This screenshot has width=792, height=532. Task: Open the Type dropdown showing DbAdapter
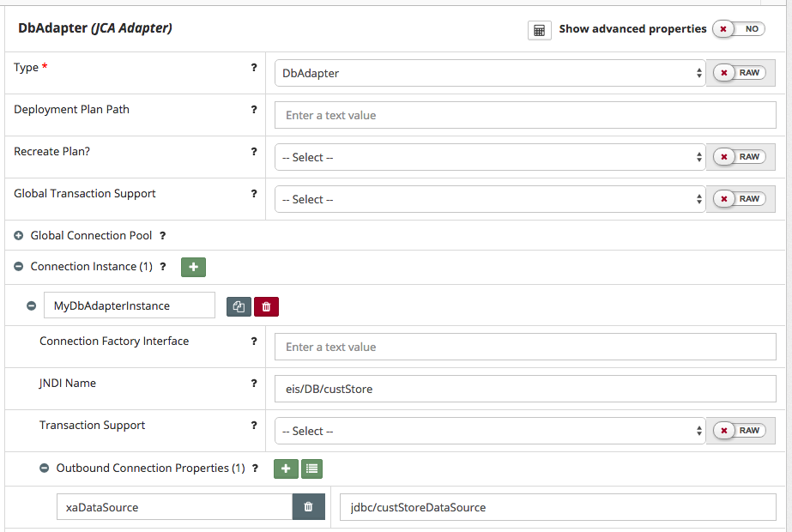click(489, 74)
